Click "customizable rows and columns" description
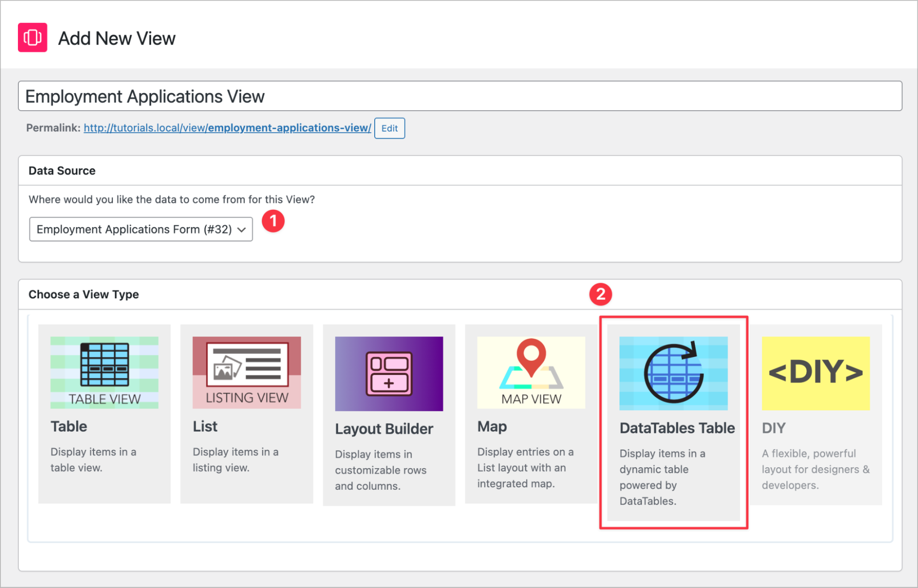Screen dimensions: 918x588 click(381, 478)
